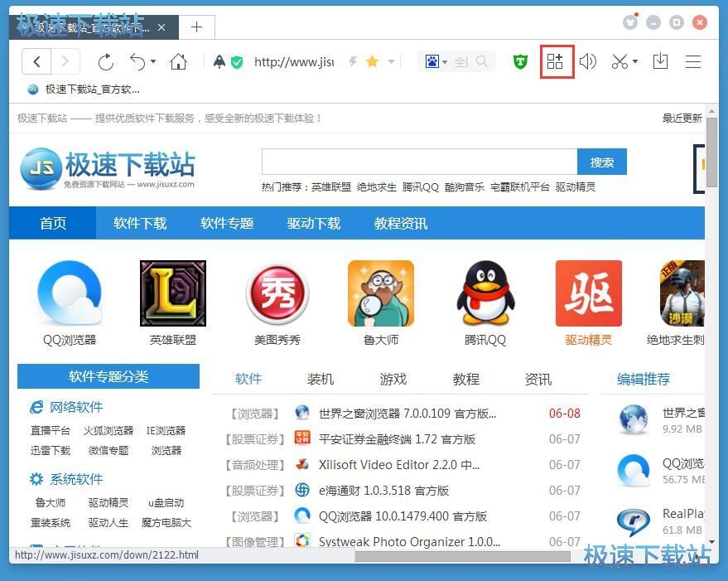Open the 腾讯QQ penguin icon

pyautogui.click(x=485, y=293)
